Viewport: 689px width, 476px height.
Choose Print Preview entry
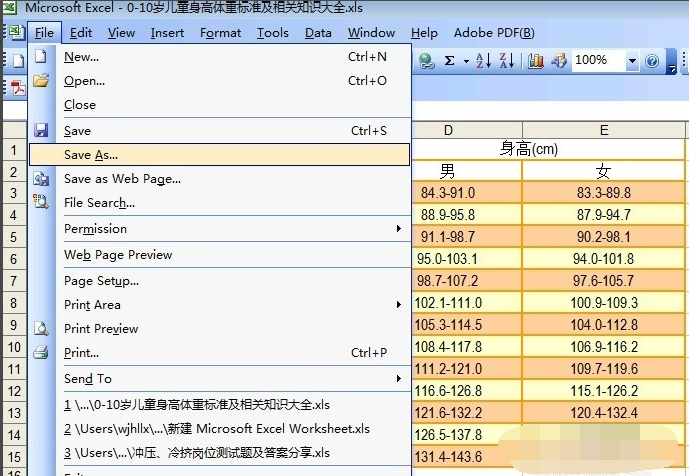click(x=220, y=328)
